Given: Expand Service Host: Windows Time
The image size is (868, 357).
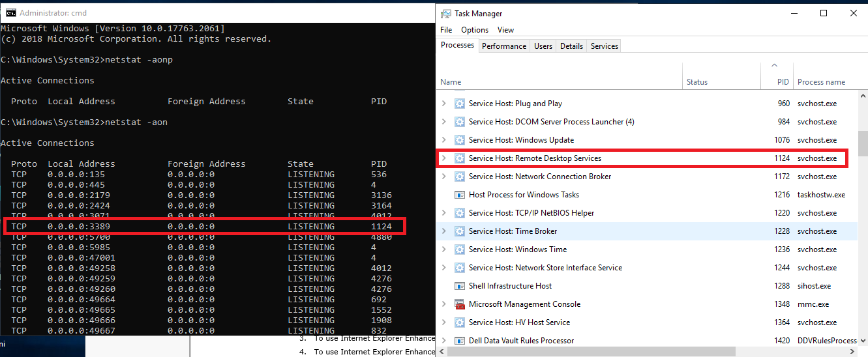Looking at the screenshot, I should [x=444, y=250].
